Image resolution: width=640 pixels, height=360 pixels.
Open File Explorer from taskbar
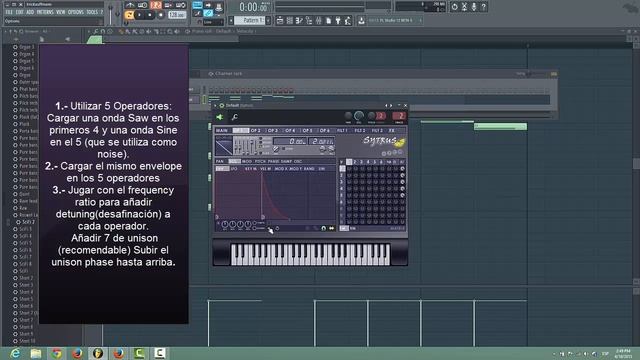[x=36, y=353]
